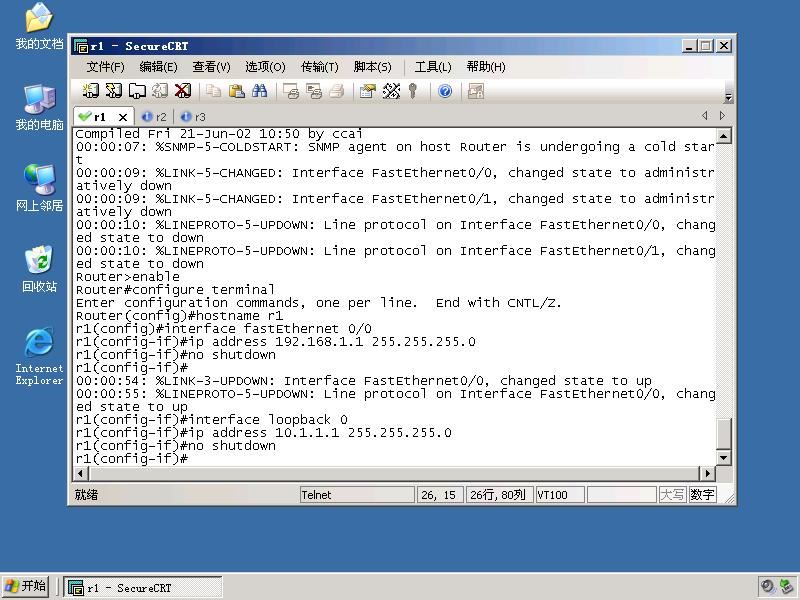Click the Connect in Tab icon
Viewport: 800px width, 600px height.
click(137, 91)
